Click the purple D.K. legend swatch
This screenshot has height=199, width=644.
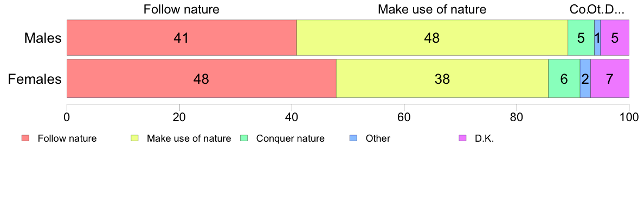pyautogui.click(x=462, y=138)
